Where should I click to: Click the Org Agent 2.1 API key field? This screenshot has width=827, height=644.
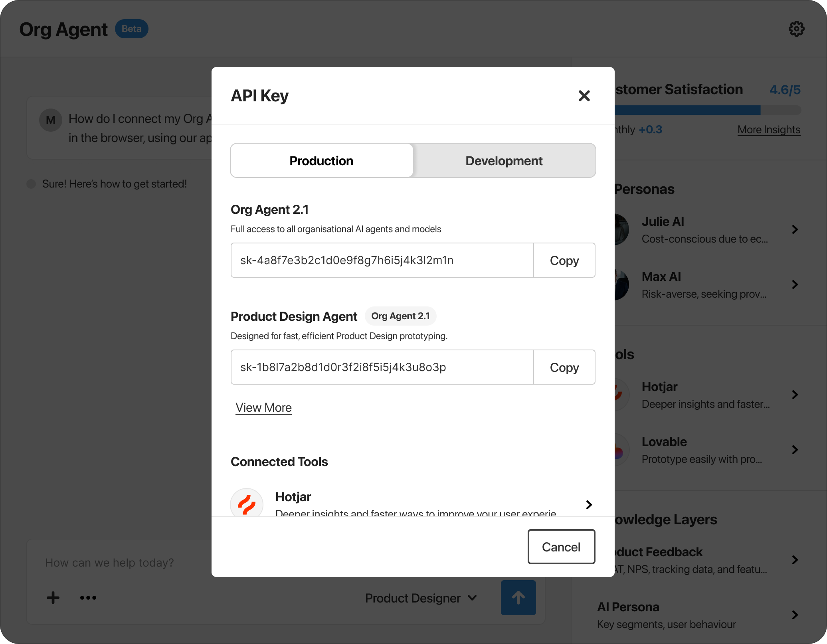[382, 261]
